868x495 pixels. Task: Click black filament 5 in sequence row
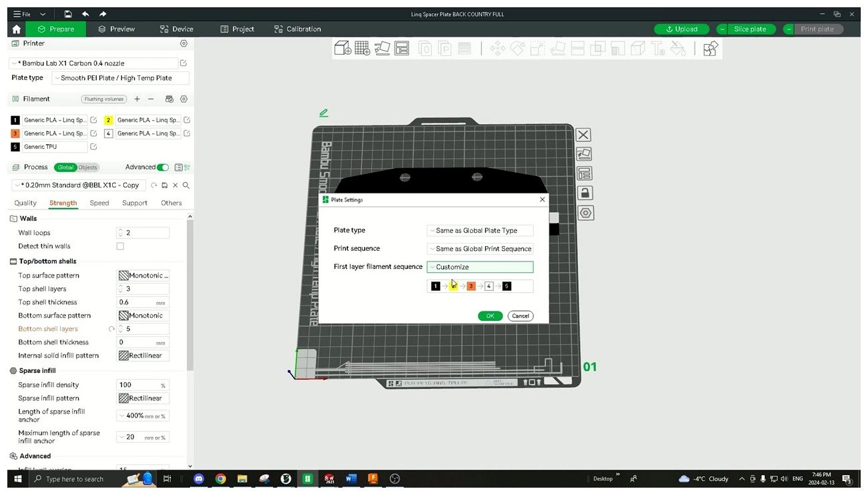pyautogui.click(x=507, y=286)
